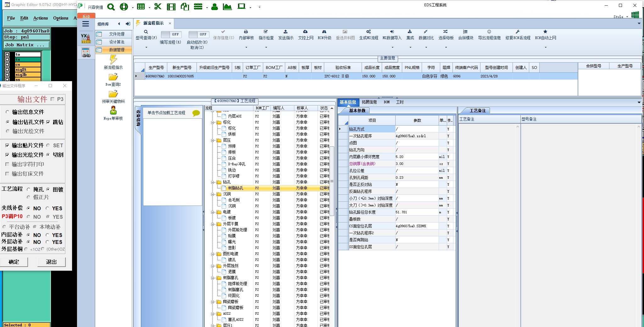This screenshot has height=327, width=644.
Task: Collapse the 层压 folder in process tree
Action: (x=213, y=140)
